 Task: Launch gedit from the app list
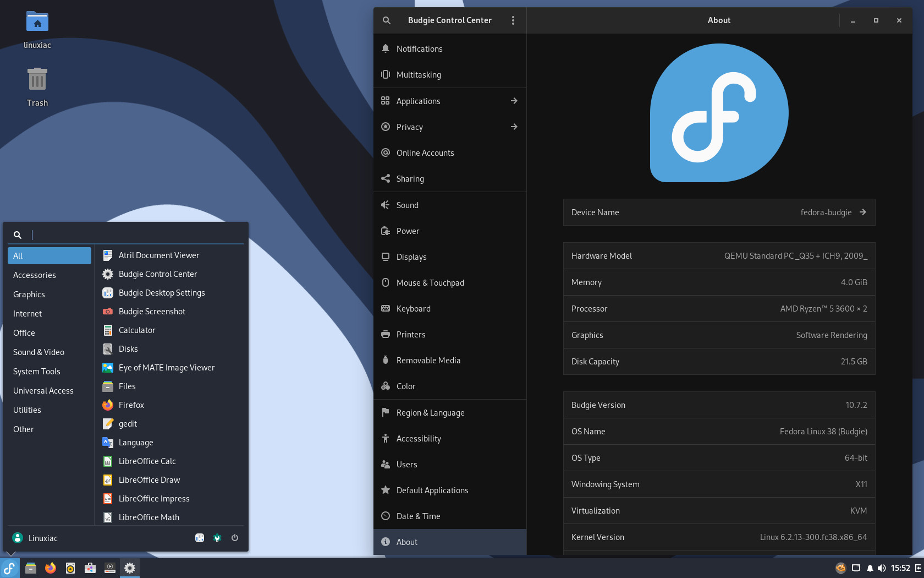click(169, 424)
